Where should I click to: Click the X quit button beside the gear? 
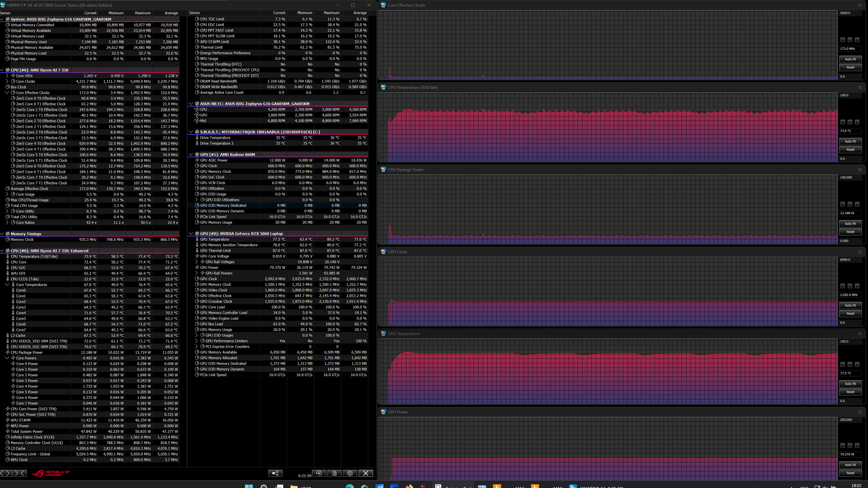pos(366,473)
